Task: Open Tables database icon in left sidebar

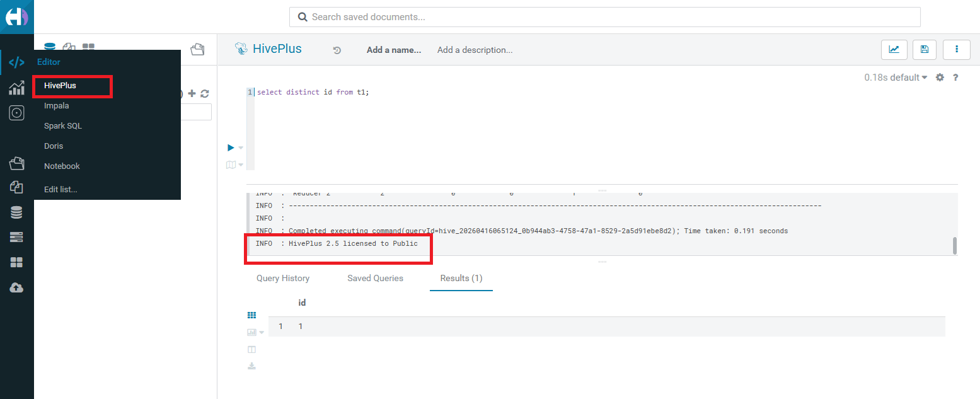Action: tap(16, 213)
